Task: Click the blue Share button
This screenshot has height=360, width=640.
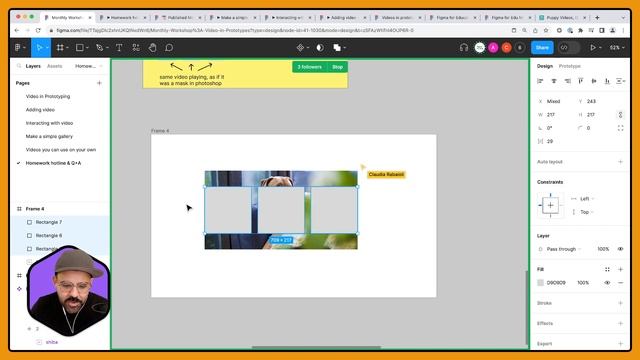Action: pyautogui.click(x=542, y=48)
